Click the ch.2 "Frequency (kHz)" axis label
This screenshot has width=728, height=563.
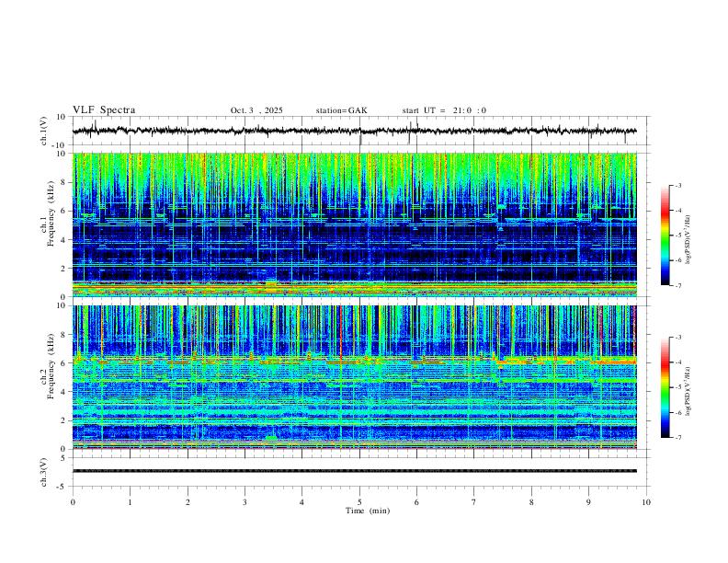point(51,366)
